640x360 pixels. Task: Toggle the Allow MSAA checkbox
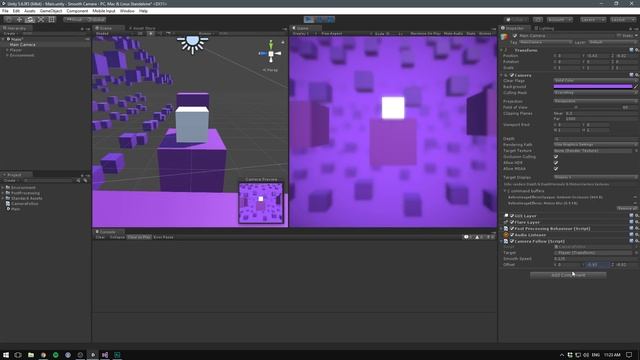556,169
